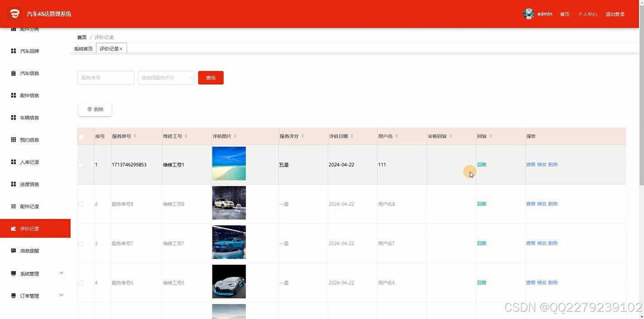
Task: Click 退出登录 in the top bar
Action: tap(615, 14)
